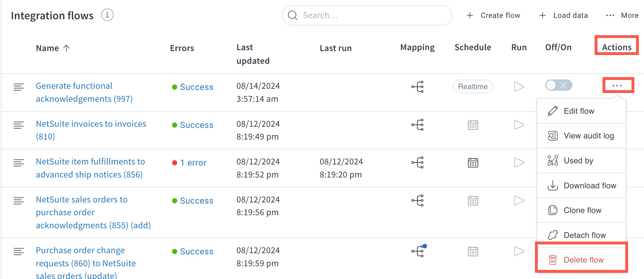Open mapping icon for NetSuite invoices row
This screenshot has height=279, width=644.
click(x=417, y=125)
